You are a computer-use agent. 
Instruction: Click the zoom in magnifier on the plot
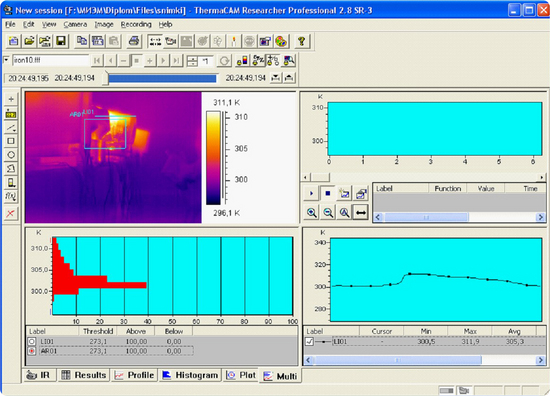(312, 213)
